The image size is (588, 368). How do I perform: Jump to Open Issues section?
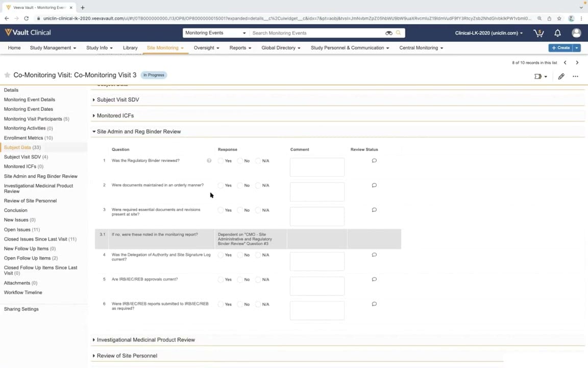point(22,229)
